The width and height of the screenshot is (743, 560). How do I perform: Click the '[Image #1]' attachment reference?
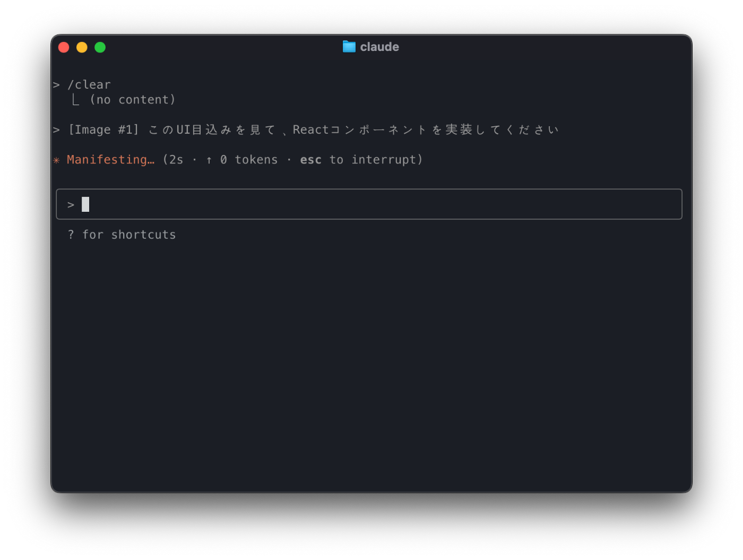(x=103, y=130)
